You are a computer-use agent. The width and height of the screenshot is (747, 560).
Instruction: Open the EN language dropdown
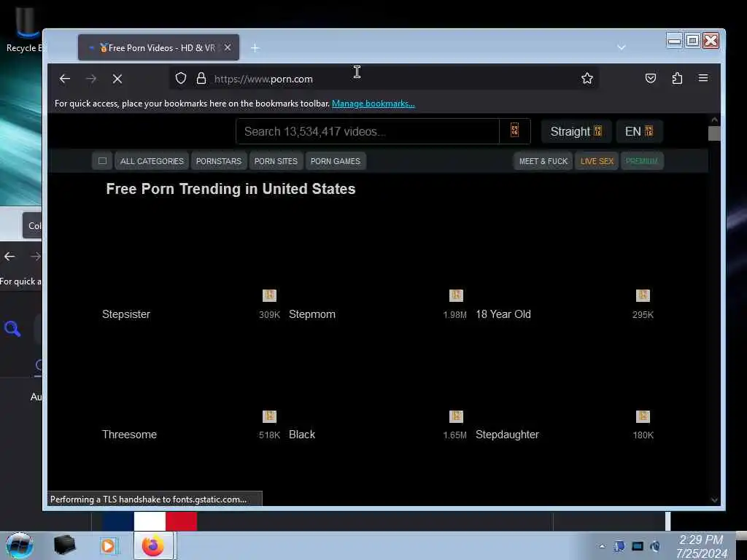tap(639, 131)
